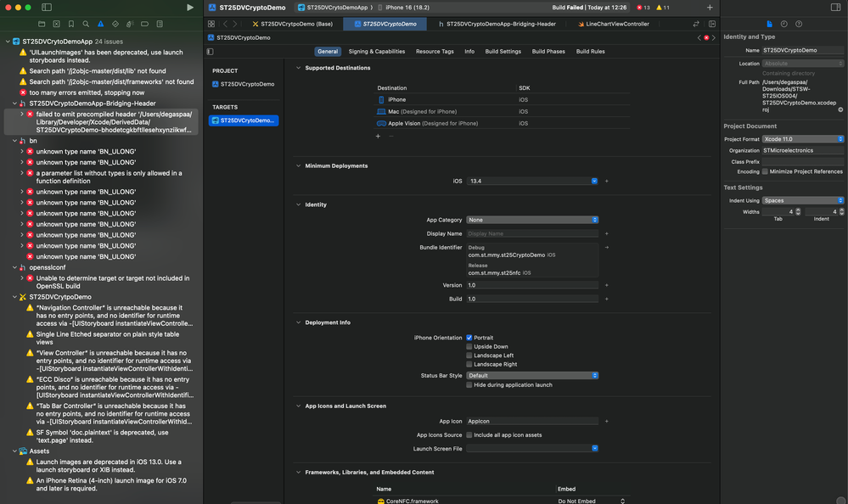Select the LineChartViewController editor tab
The width and height of the screenshot is (848, 504).
(616, 24)
